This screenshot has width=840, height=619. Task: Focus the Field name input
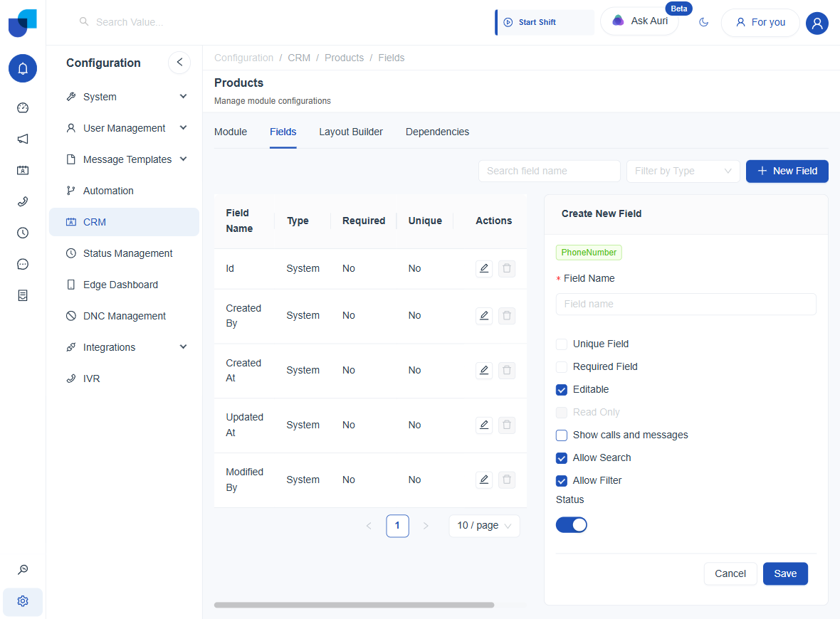point(686,304)
